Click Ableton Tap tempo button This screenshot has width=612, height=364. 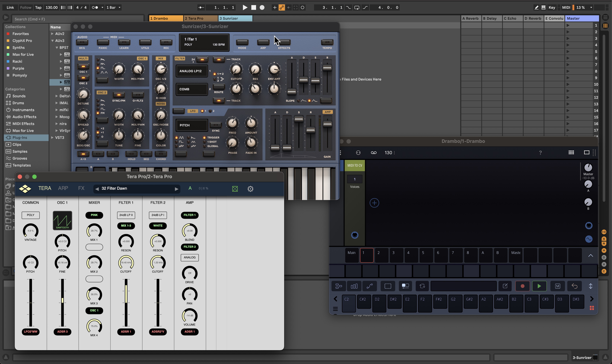(38, 7)
